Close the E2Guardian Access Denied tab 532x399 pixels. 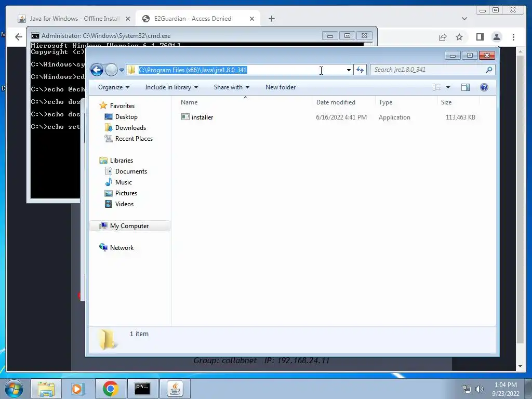click(252, 19)
